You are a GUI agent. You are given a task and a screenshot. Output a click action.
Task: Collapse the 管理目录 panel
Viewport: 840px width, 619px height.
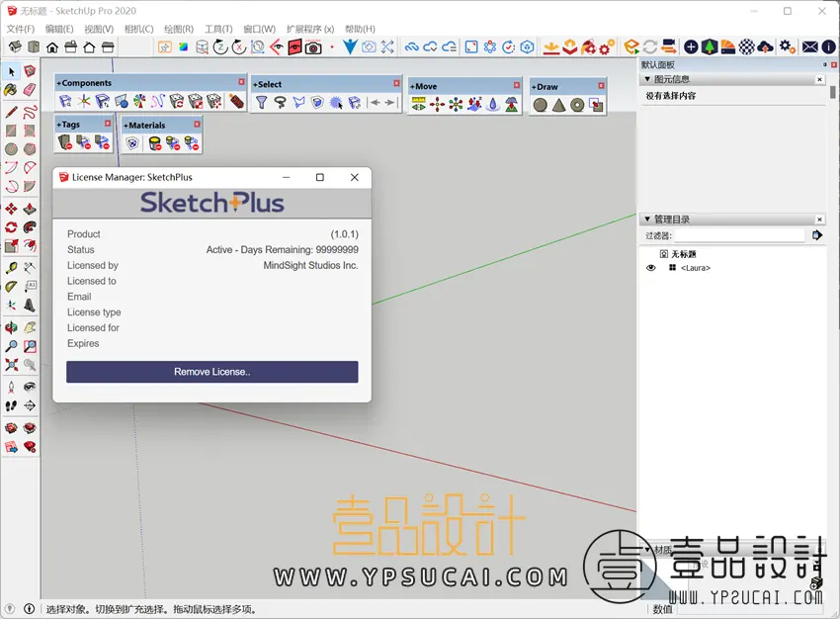point(647,220)
